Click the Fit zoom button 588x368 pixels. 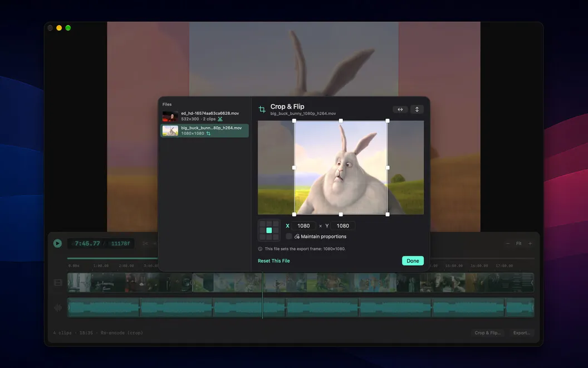click(x=518, y=243)
